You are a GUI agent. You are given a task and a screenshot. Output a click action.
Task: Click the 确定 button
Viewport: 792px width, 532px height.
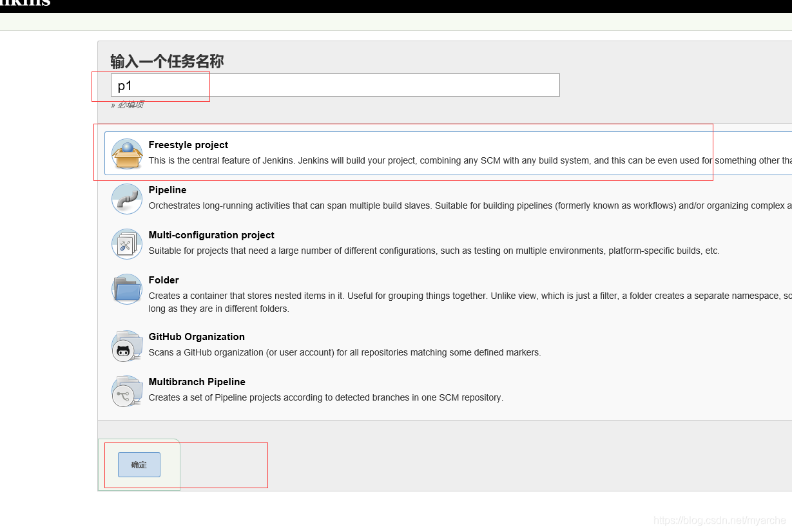pos(139,464)
